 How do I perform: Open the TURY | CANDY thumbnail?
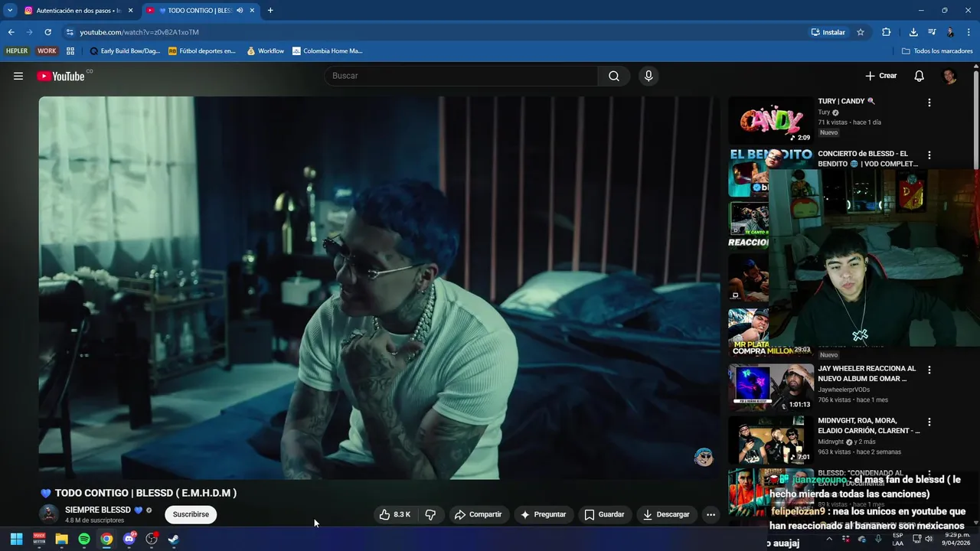(x=770, y=120)
